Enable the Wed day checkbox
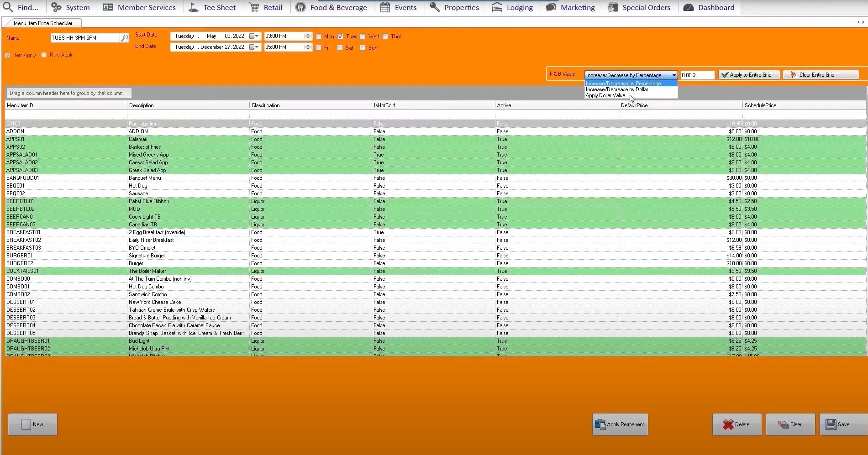The width and height of the screenshot is (868, 455). [363, 36]
